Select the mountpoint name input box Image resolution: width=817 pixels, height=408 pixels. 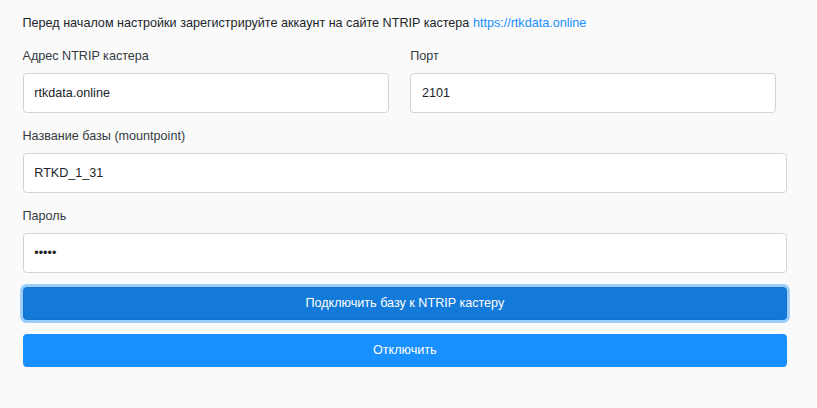pos(404,173)
